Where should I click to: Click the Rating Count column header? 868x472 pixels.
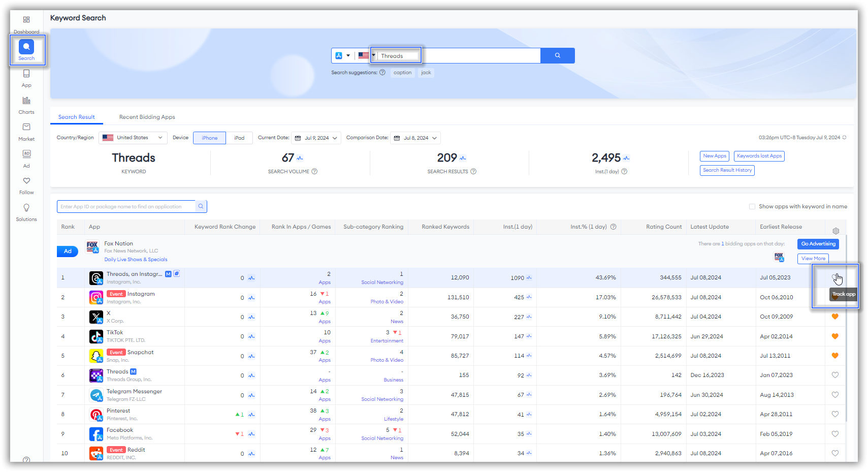click(664, 227)
